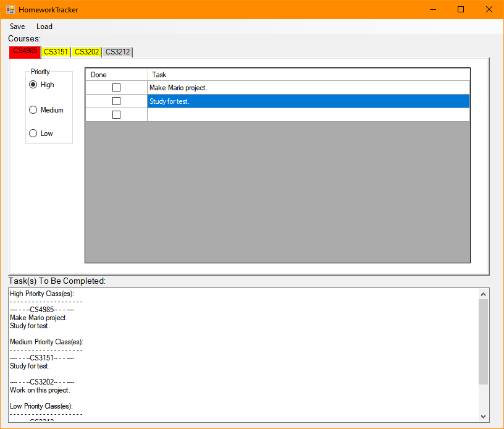Switch to the CS3202 course tab
Image resolution: width=504 pixels, height=429 pixels.
[87, 52]
